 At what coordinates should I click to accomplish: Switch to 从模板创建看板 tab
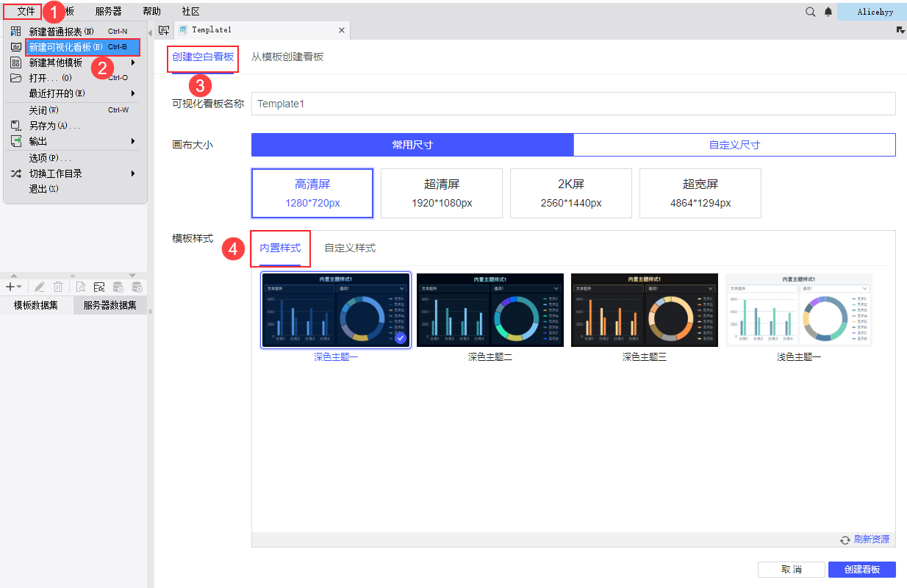(x=287, y=57)
